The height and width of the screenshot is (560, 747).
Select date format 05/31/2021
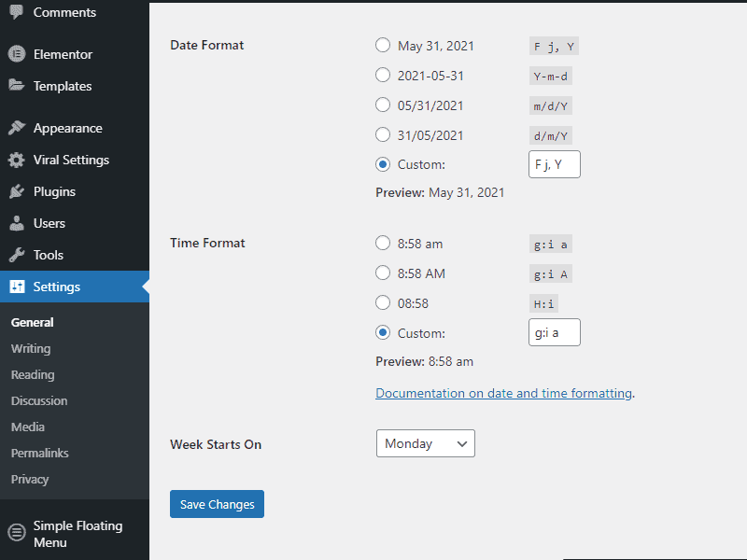click(x=383, y=105)
